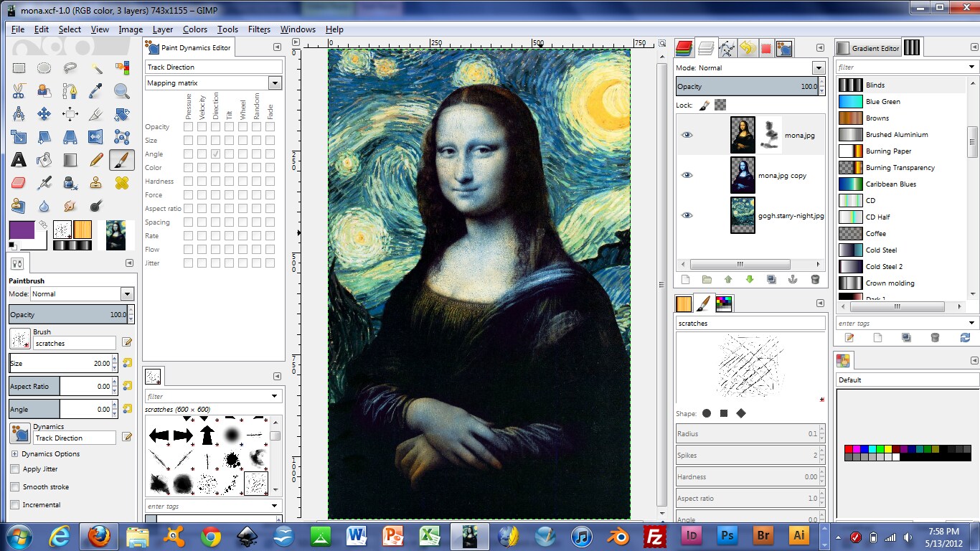Screen dimensions: 980x551
Task: Enable the Apply Jitter option
Action: [13, 470]
